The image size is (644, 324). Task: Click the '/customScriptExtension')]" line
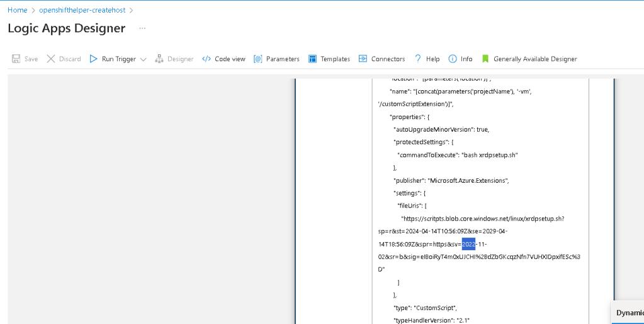(415, 104)
